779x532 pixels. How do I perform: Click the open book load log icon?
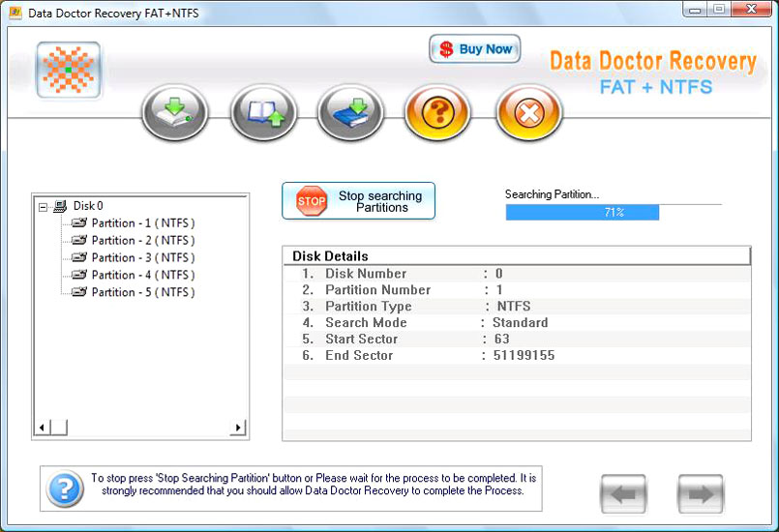point(263,112)
